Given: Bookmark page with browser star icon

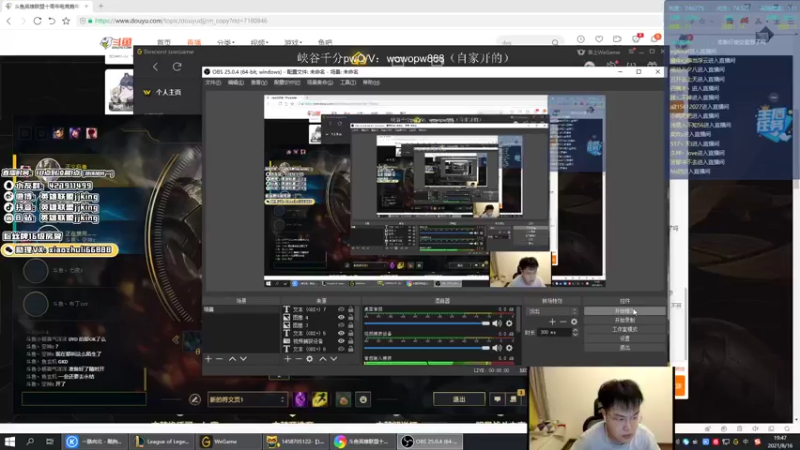Looking at the screenshot, I should (66, 21).
